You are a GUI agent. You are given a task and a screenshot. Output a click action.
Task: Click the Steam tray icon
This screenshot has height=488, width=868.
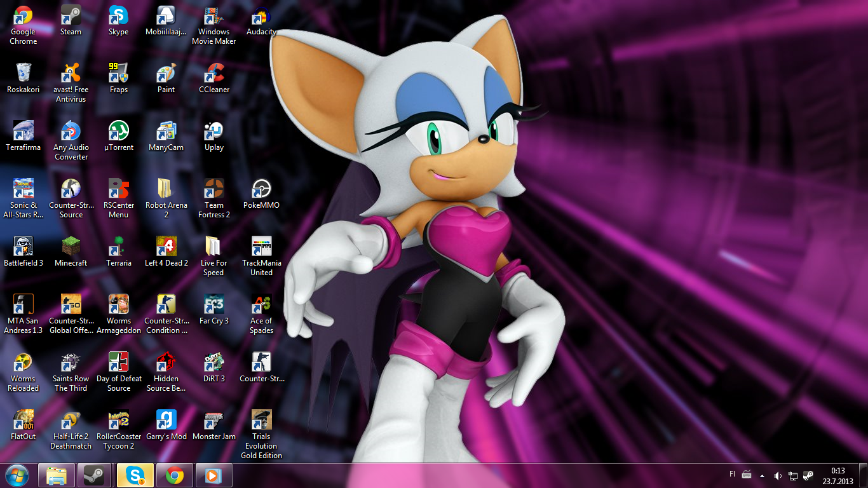point(808,475)
